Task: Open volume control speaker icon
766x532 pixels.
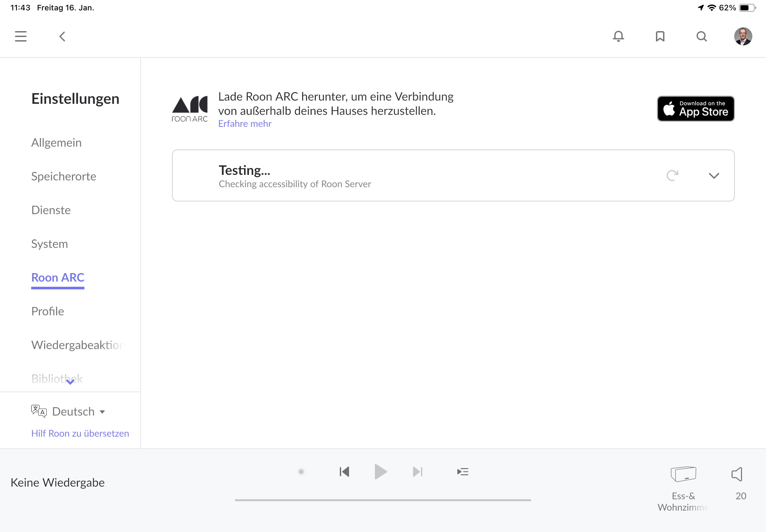Action: point(737,474)
